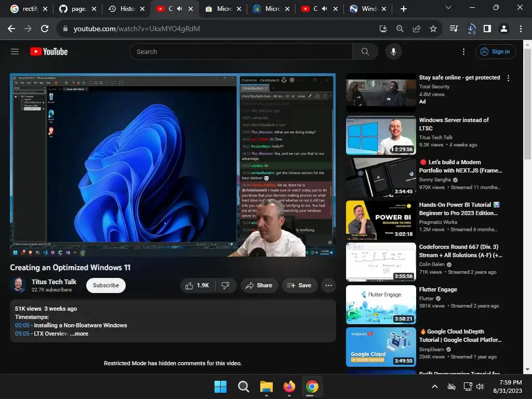Reload the page
The width and height of the screenshot is (532, 399).
click(x=45, y=29)
